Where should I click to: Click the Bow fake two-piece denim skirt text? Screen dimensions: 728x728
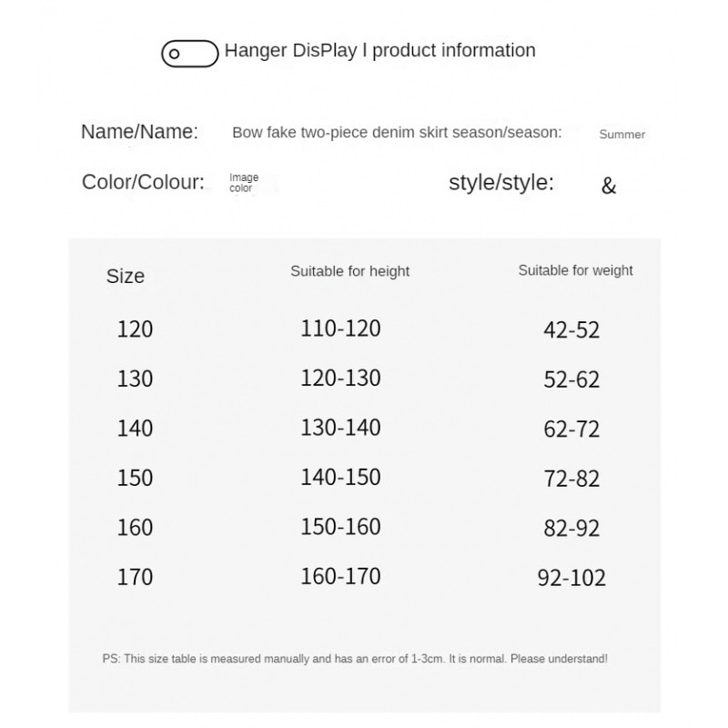(396, 133)
